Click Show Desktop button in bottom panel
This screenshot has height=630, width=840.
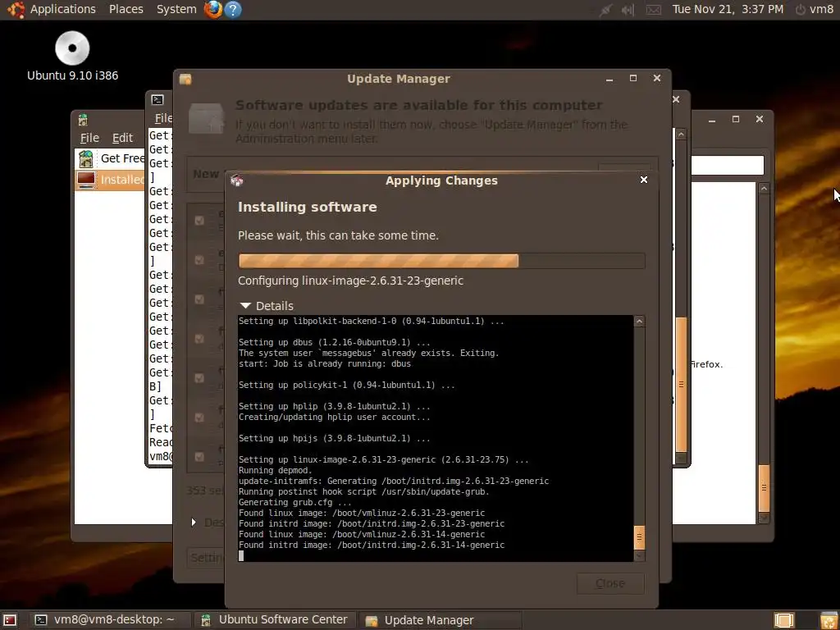pyautogui.click(x=10, y=620)
